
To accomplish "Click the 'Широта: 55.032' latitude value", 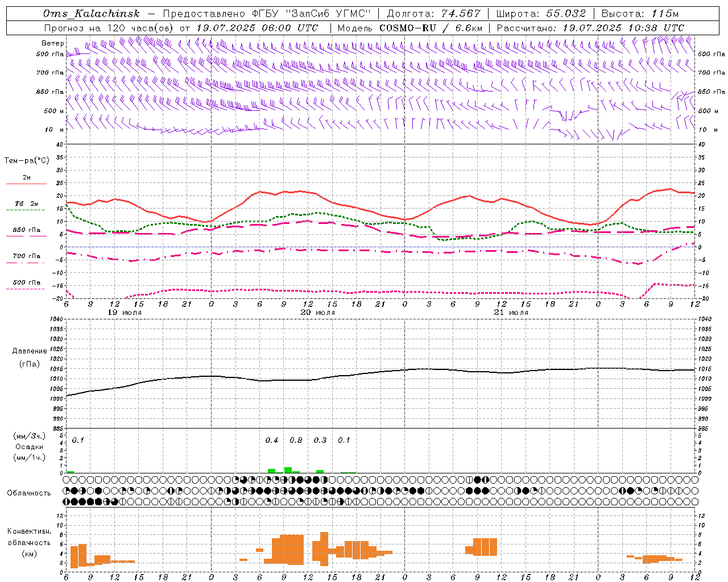I will [541, 14].
